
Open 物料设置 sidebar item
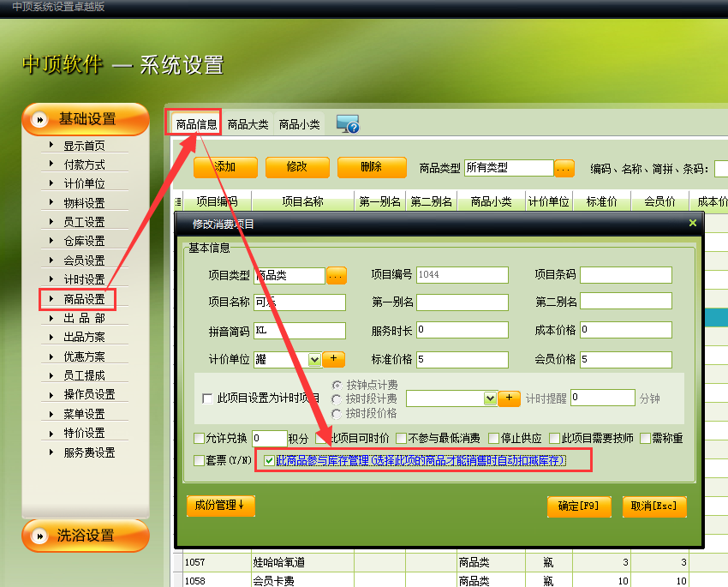84,203
